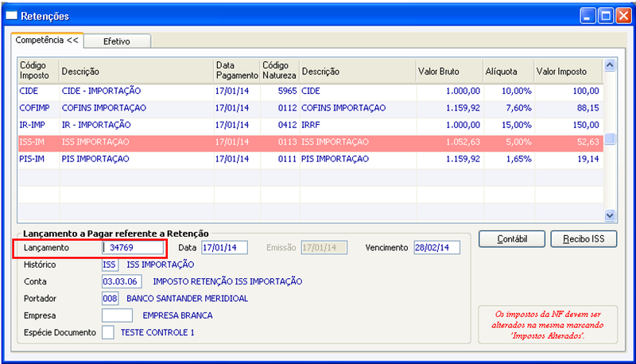Click the Espécie Documento code box
The height and width of the screenshot is (364, 636).
tap(108, 332)
